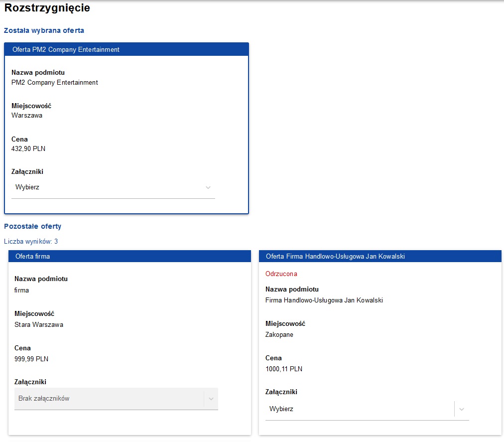Click the Pozostałe oferty section heading
The height and width of the screenshot is (443, 504).
pyautogui.click(x=32, y=226)
